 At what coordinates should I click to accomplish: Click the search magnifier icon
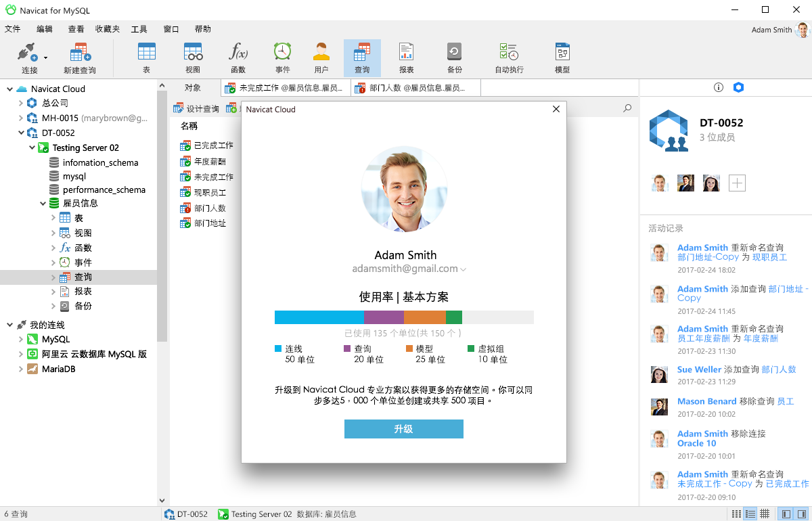[x=627, y=108]
